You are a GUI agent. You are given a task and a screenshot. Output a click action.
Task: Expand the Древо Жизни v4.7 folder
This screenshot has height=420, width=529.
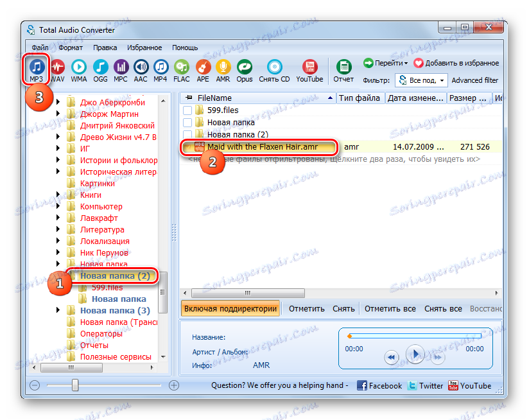[x=58, y=137]
